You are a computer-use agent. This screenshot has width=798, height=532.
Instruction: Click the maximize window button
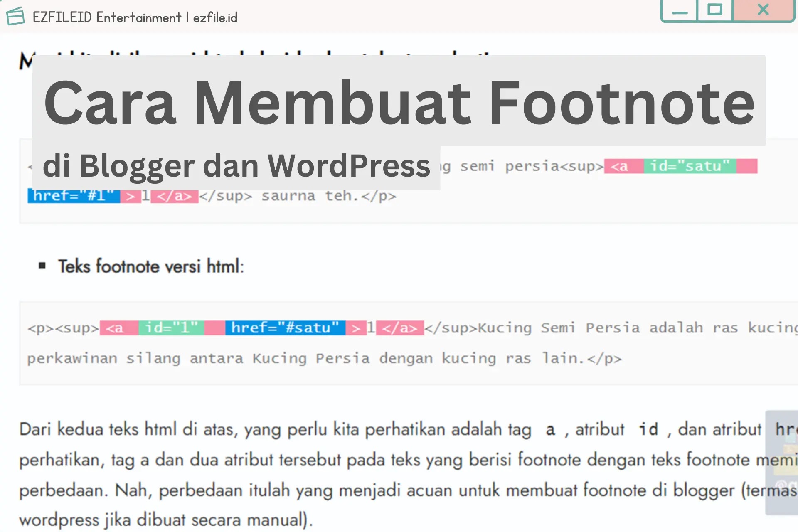[714, 10]
